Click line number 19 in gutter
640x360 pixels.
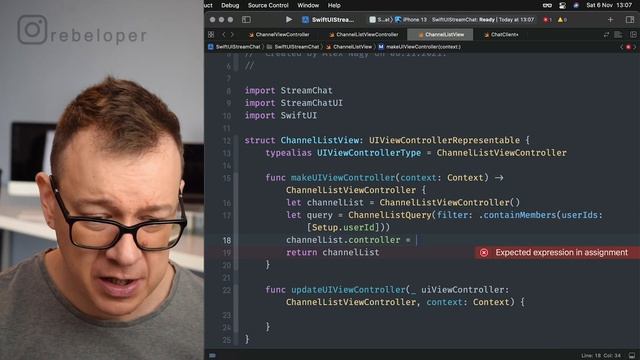pyautogui.click(x=227, y=253)
